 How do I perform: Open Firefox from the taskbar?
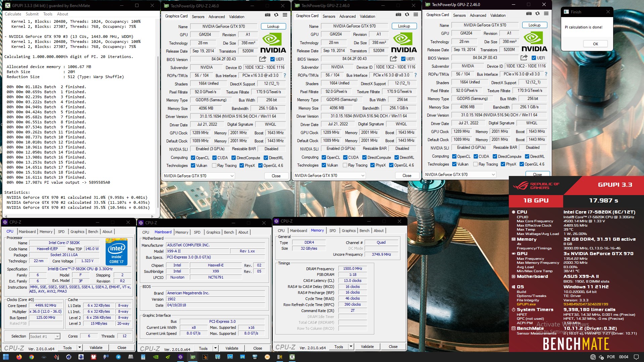19,357
